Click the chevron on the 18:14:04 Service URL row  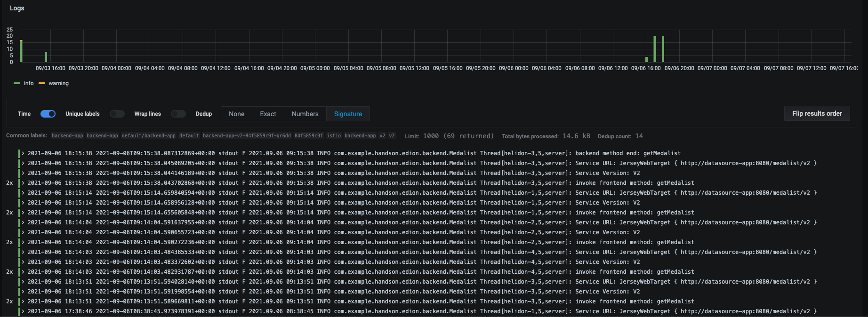(x=23, y=222)
